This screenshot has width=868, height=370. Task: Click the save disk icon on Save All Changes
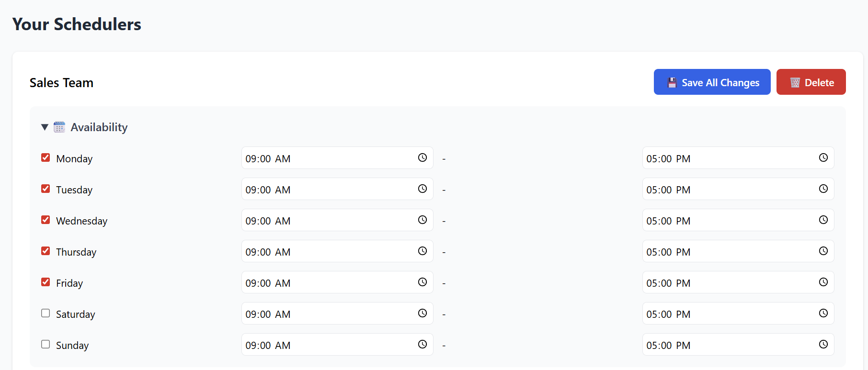click(x=672, y=82)
